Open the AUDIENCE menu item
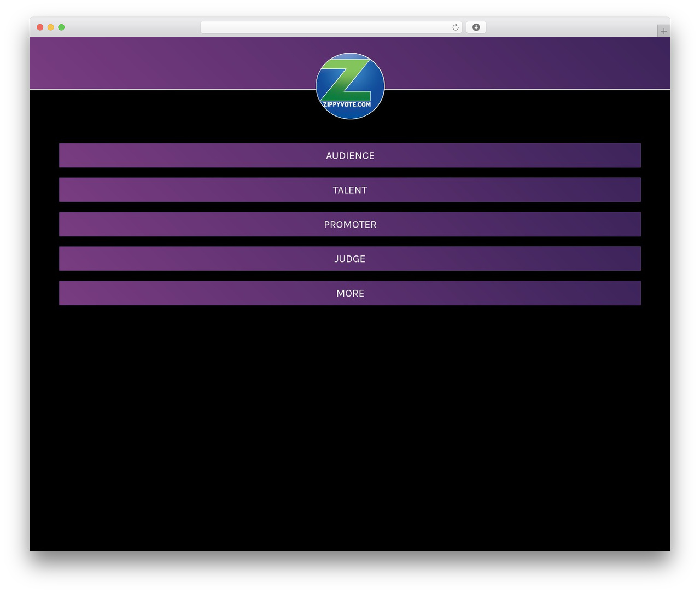This screenshot has height=593, width=700. point(350,155)
